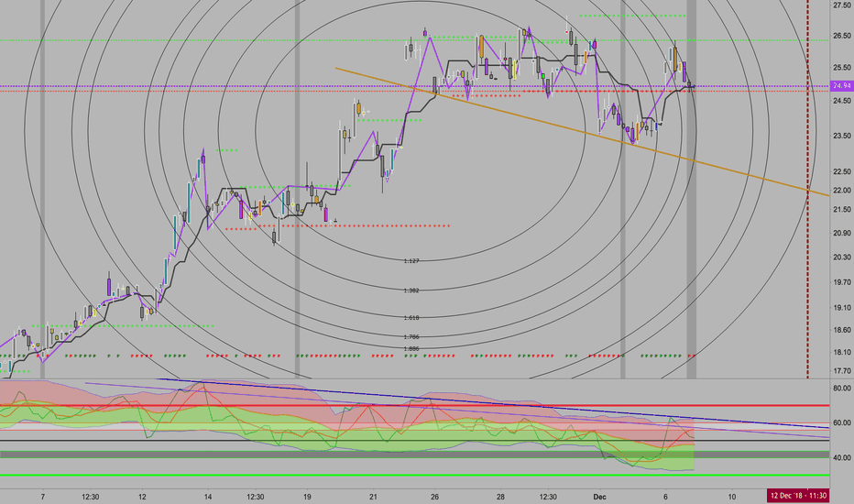Viewport: 854px width, 504px height.
Task: Click the 21.50 price axis value
Action: point(841,210)
